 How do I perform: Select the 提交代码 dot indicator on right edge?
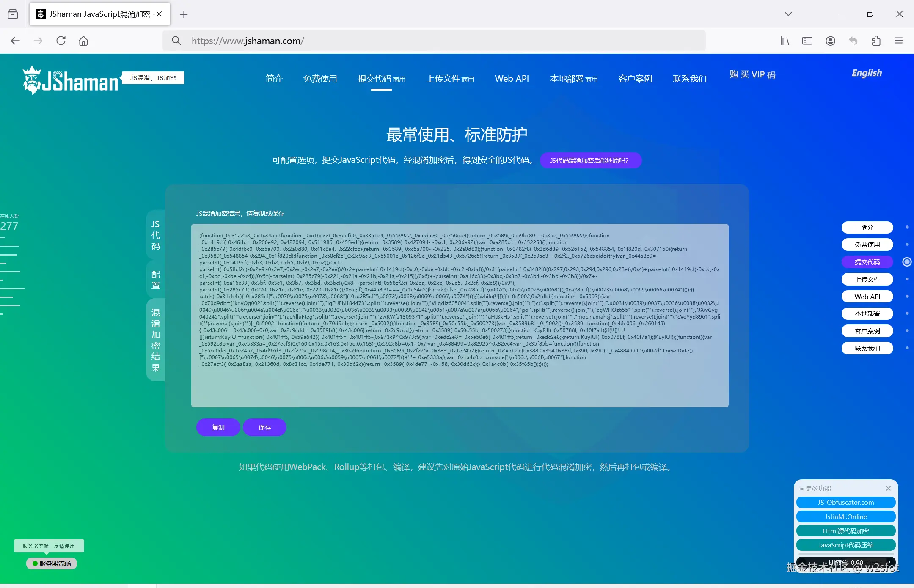(907, 262)
